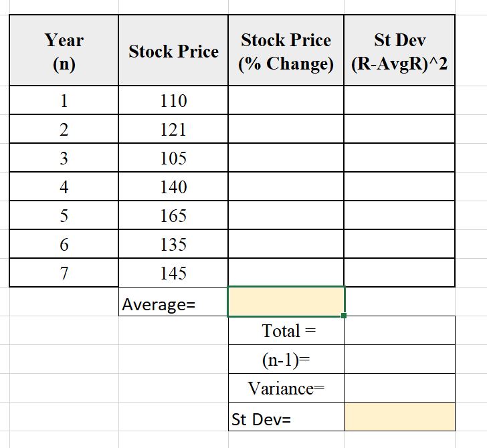The width and height of the screenshot is (487, 448).
Task: Select the cell with stock price 121
Action: pos(173,129)
